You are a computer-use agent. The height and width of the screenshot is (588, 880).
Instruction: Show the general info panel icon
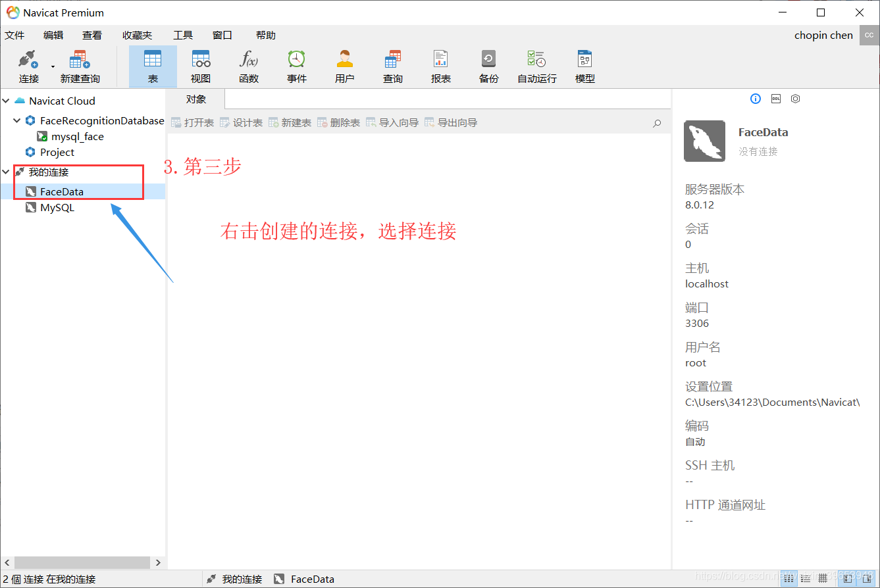pyautogui.click(x=756, y=99)
